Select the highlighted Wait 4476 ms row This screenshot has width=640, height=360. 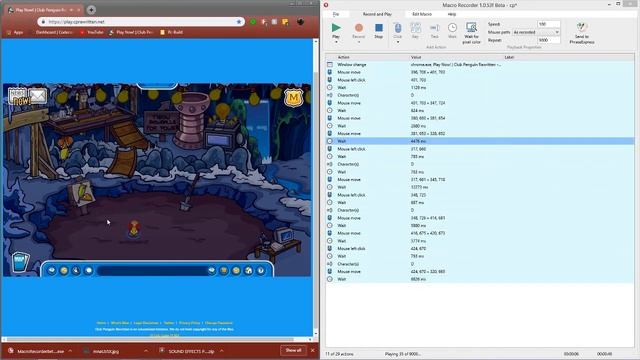[x=480, y=141]
